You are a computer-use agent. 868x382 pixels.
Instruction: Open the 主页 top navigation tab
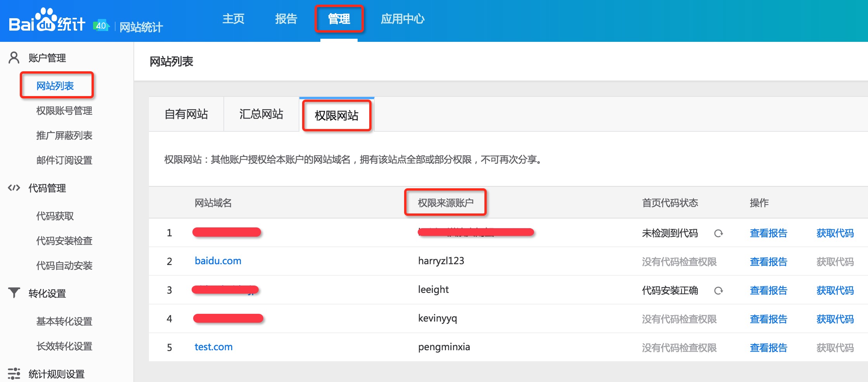click(233, 19)
